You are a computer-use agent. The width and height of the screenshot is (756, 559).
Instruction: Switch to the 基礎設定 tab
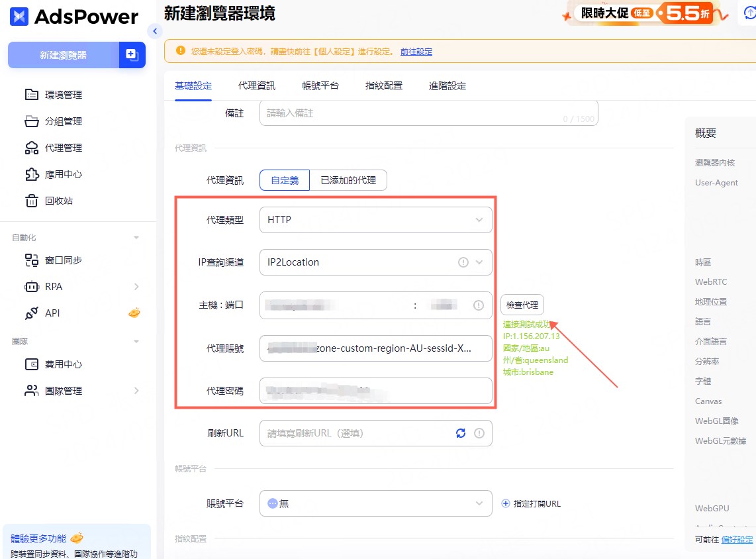[193, 86]
